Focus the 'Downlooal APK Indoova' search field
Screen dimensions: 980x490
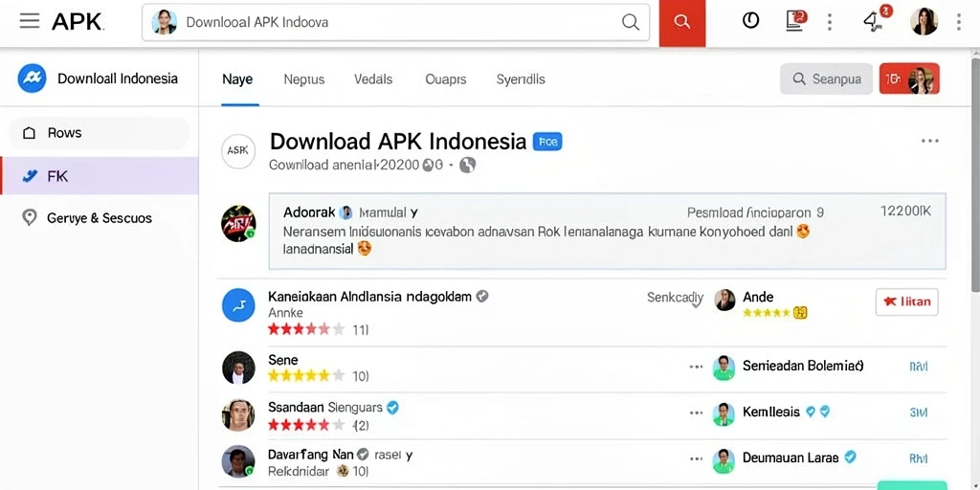[395, 23]
